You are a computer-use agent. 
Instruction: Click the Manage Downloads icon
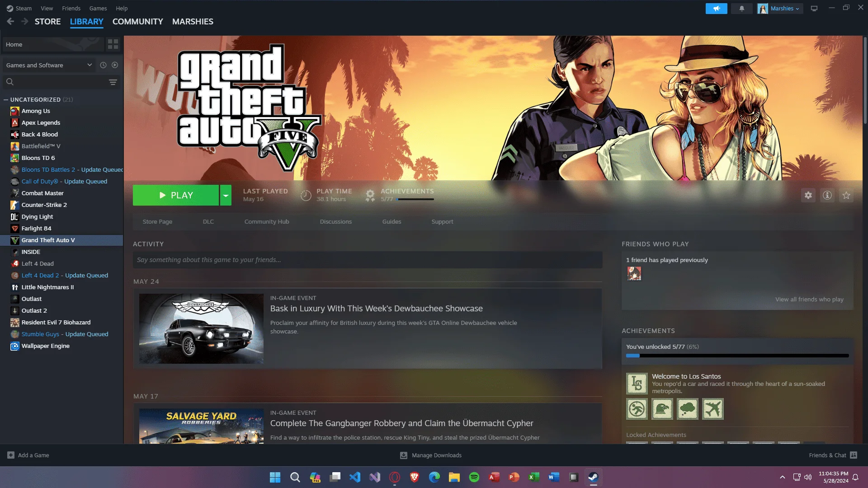(x=404, y=455)
